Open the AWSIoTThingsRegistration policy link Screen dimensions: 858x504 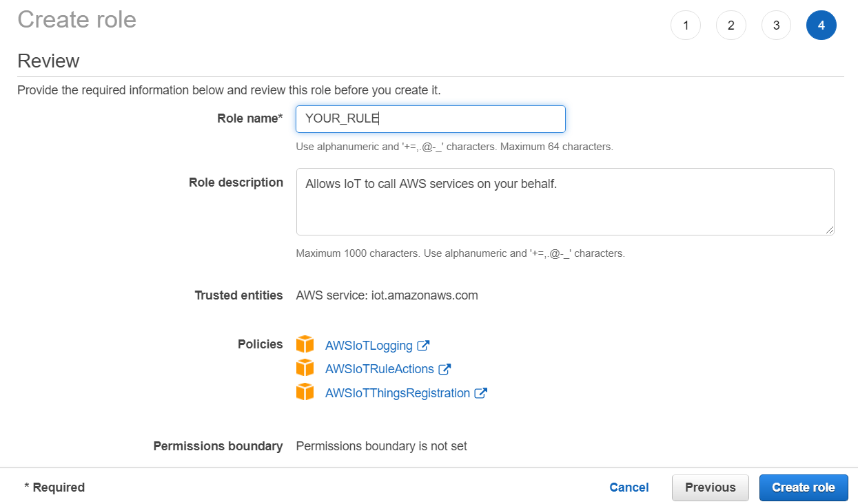click(398, 393)
